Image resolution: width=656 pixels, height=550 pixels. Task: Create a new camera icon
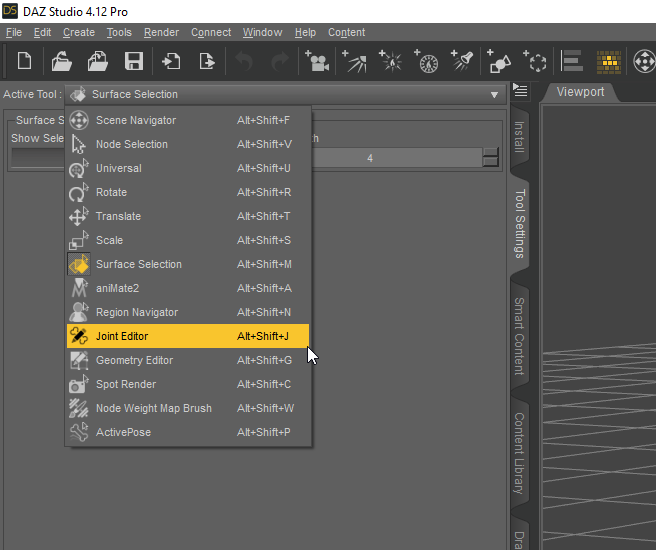(317, 61)
